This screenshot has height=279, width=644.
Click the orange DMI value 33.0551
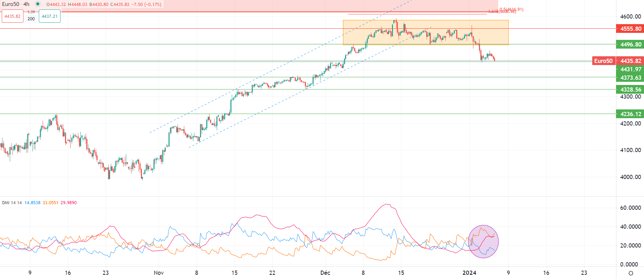click(x=50, y=203)
